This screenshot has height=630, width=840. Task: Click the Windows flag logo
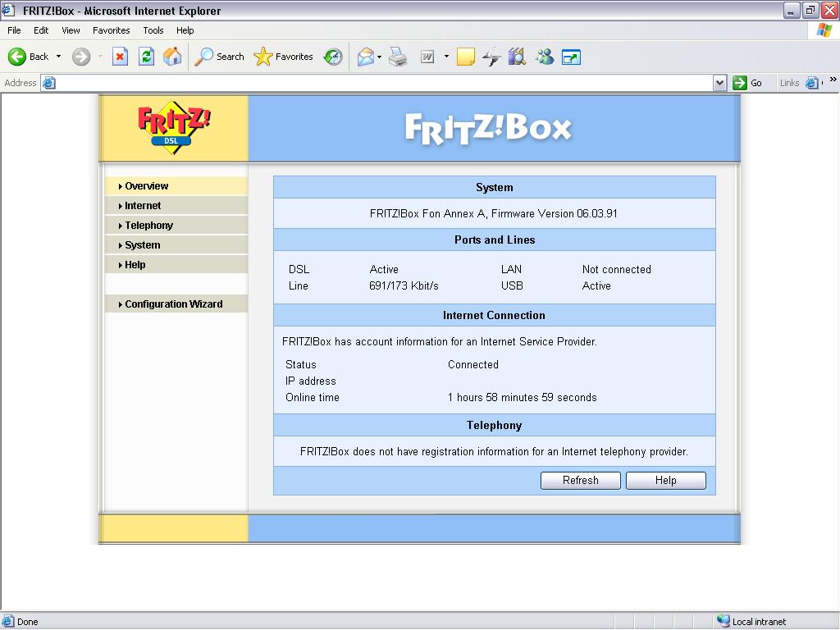[x=824, y=30]
